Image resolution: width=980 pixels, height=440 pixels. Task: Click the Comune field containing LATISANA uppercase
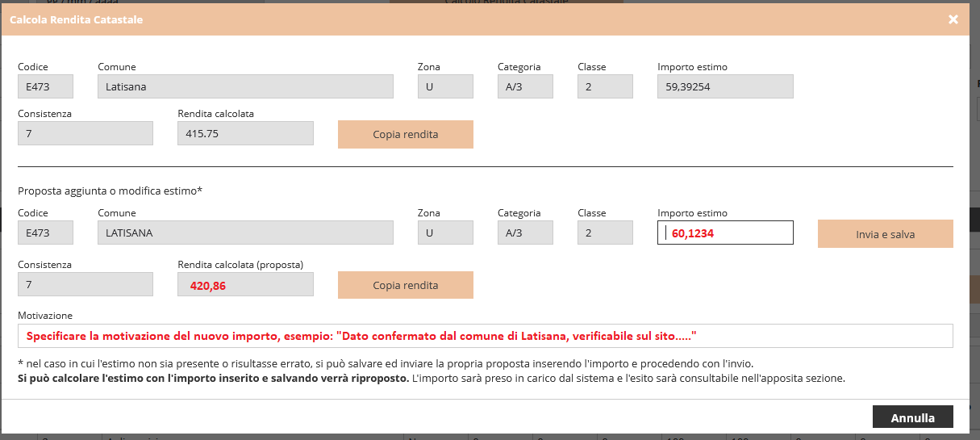click(x=246, y=233)
